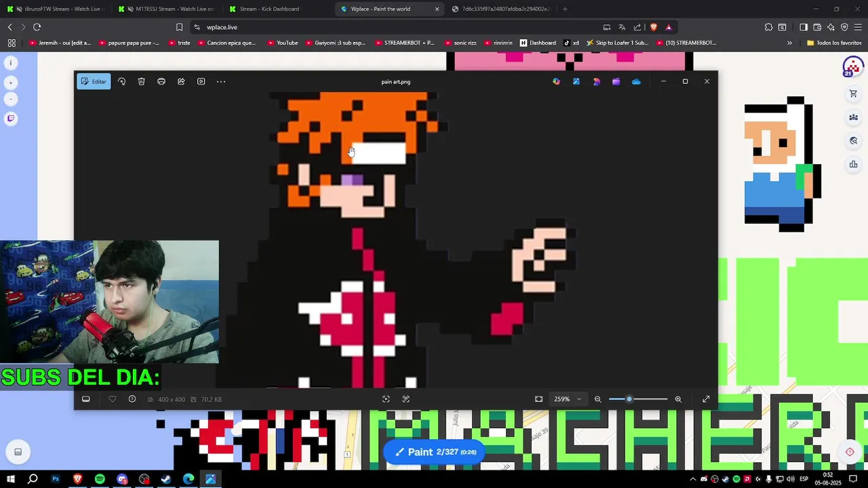This screenshot has width=868, height=488.
Task: Translate page icon in address bar
Action: [622, 27]
